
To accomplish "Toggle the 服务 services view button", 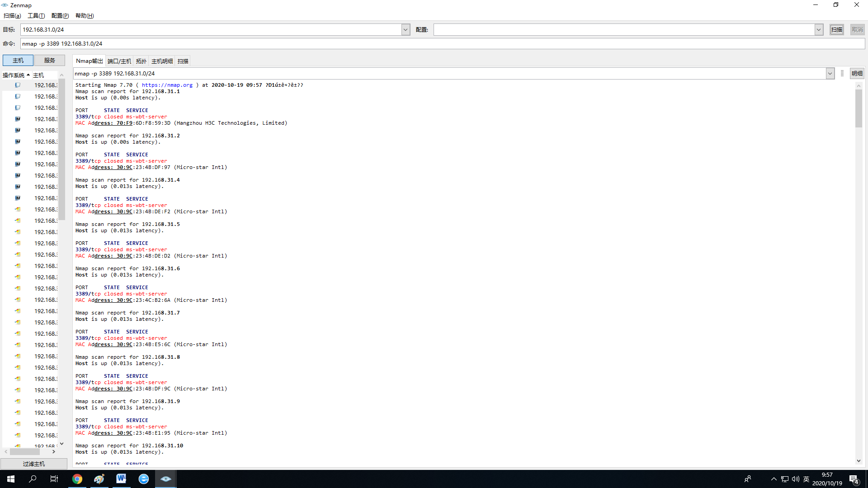I will [x=50, y=60].
